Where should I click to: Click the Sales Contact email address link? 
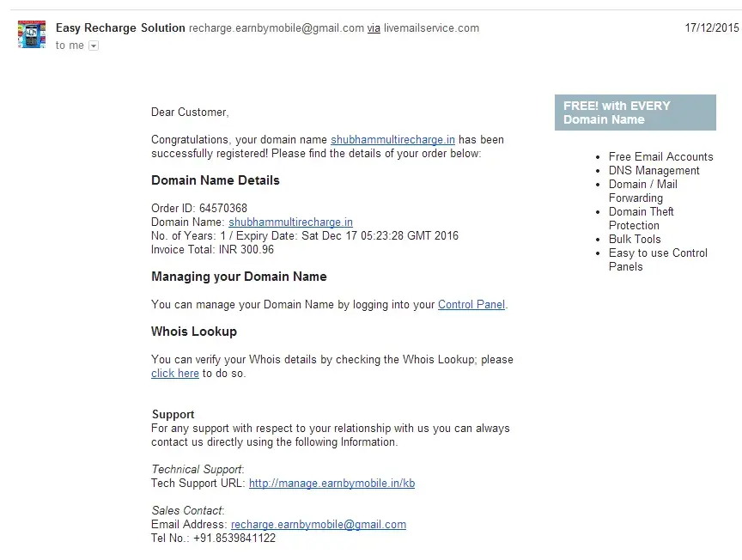[x=319, y=525]
